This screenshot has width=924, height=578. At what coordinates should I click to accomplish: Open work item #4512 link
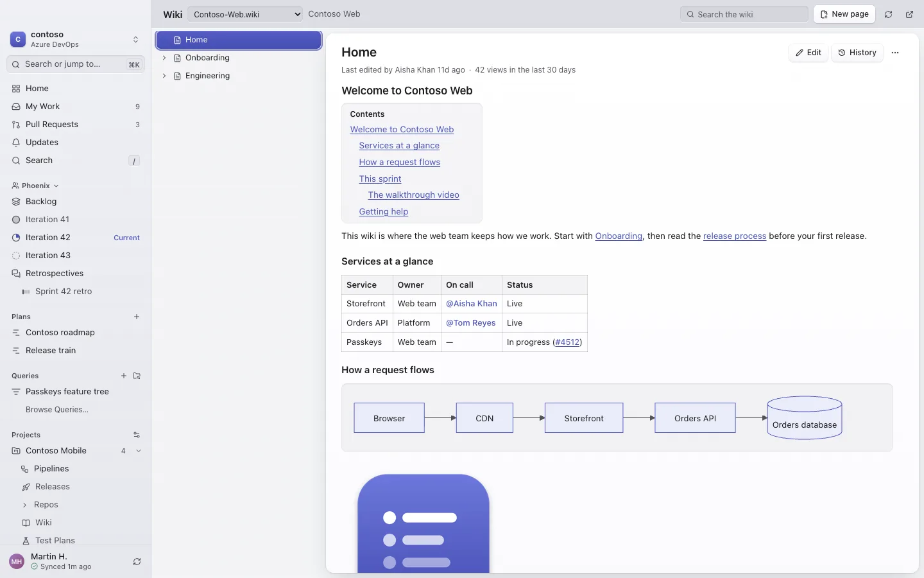click(x=569, y=342)
